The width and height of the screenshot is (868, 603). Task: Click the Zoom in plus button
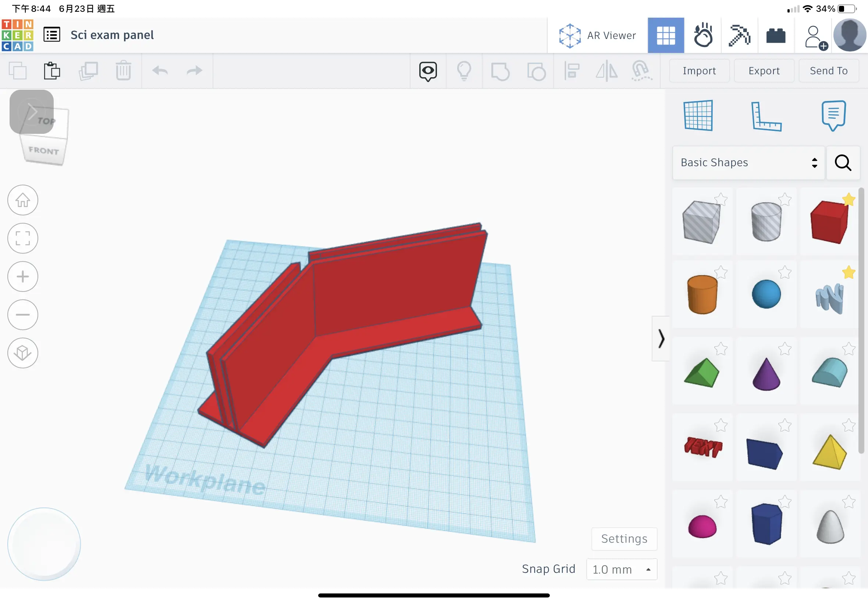pos(23,276)
